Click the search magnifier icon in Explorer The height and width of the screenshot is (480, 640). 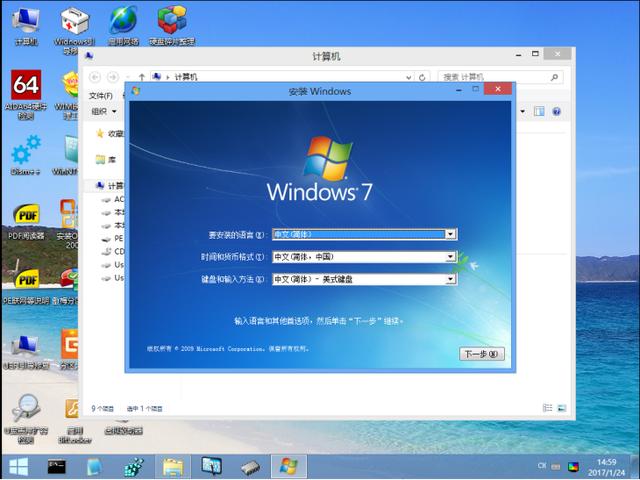tap(554, 77)
